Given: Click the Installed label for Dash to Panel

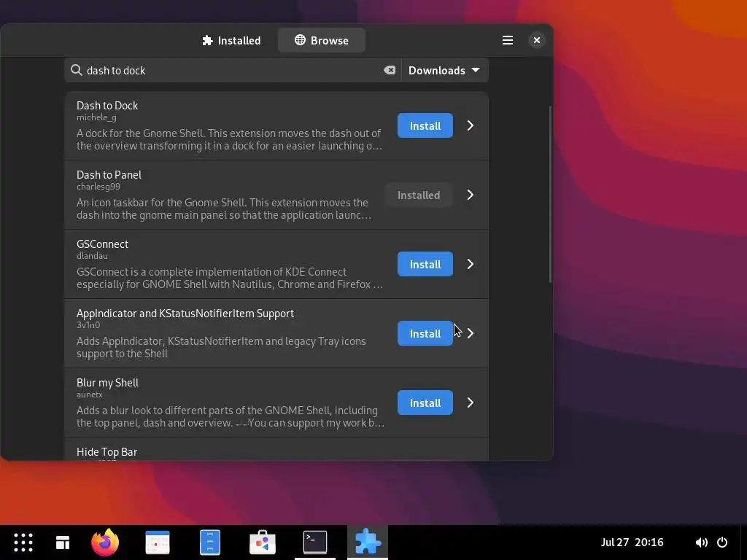Looking at the screenshot, I should click(419, 195).
